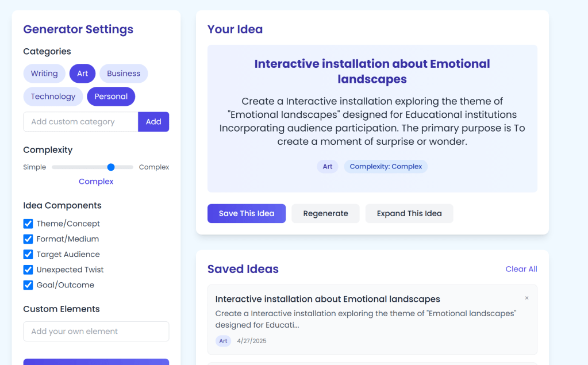
Task: Toggle the Writing category chip
Action: click(44, 74)
